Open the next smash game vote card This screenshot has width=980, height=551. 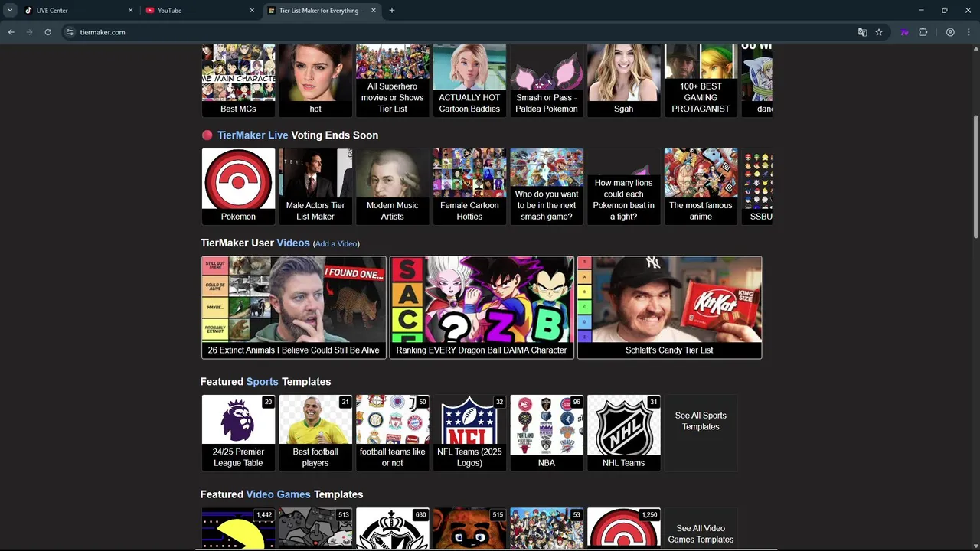pos(547,186)
